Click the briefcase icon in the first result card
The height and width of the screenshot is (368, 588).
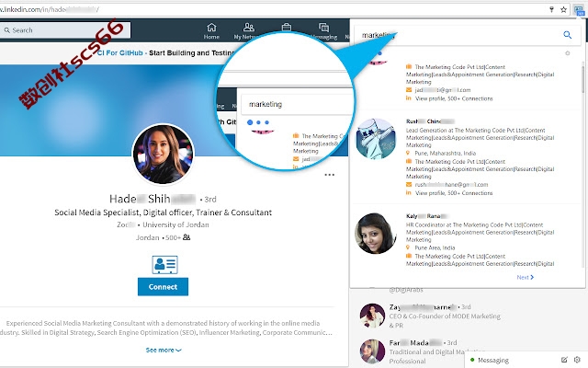pyautogui.click(x=409, y=66)
